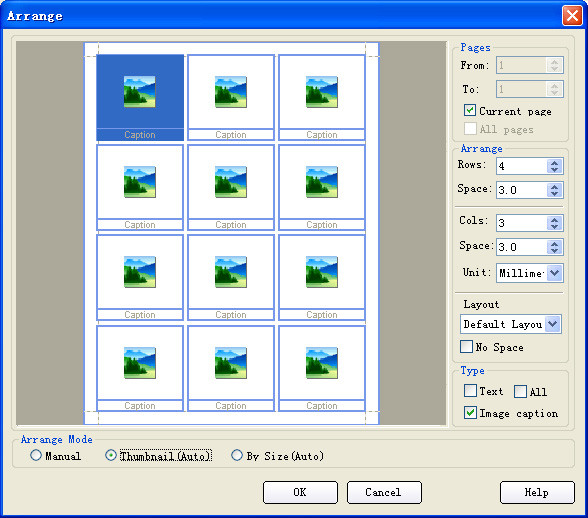Click the first row, second column thumbnail
Image resolution: width=588 pixels, height=518 pixels.
[231, 92]
